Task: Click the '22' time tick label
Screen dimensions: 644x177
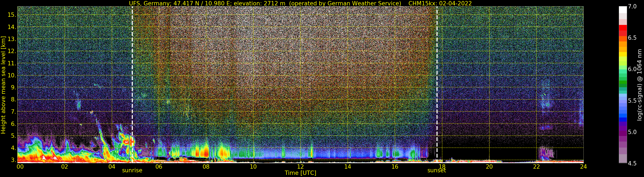Action: pos(536,166)
